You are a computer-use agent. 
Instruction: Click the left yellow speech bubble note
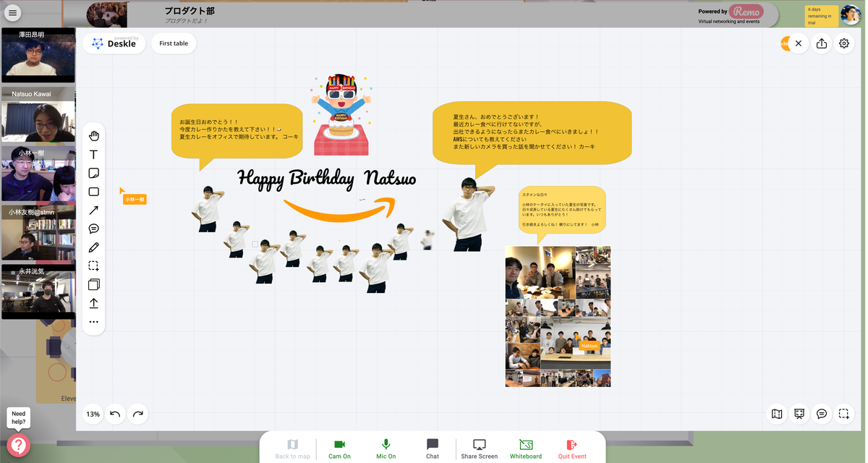point(237,133)
